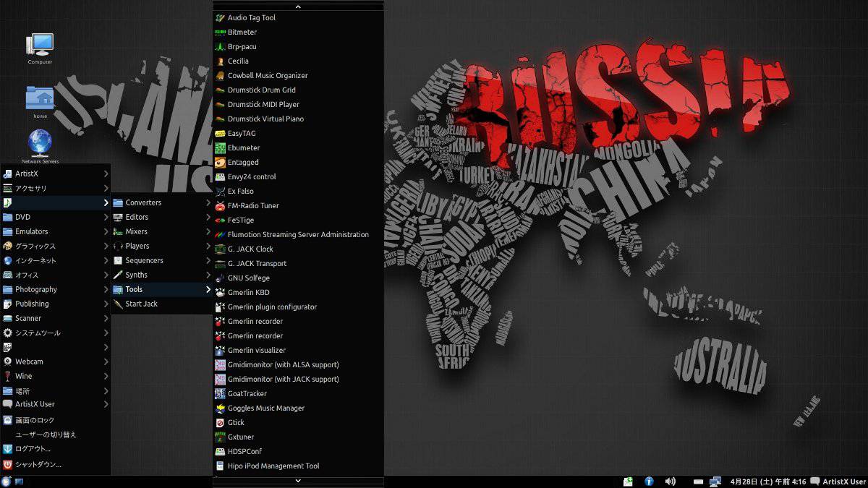The width and height of the screenshot is (868, 488).
Task: Launch HDSPConf from its icon
Action: [x=221, y=451]
